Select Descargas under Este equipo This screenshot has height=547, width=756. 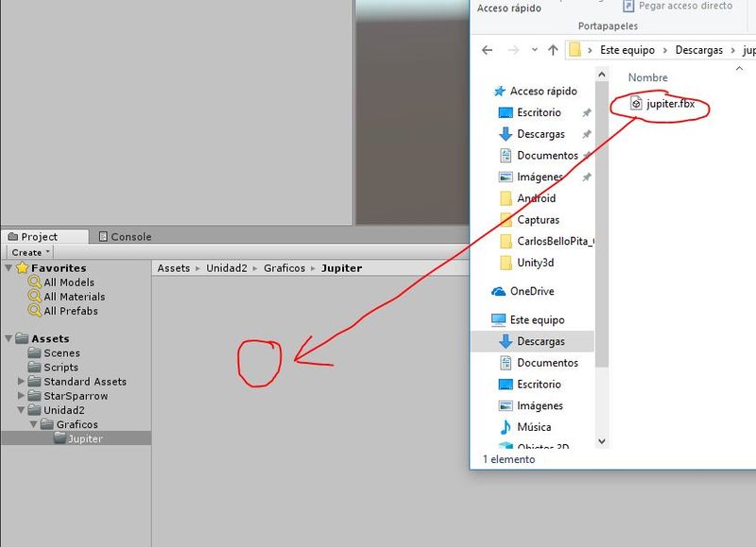pos(541,341)
